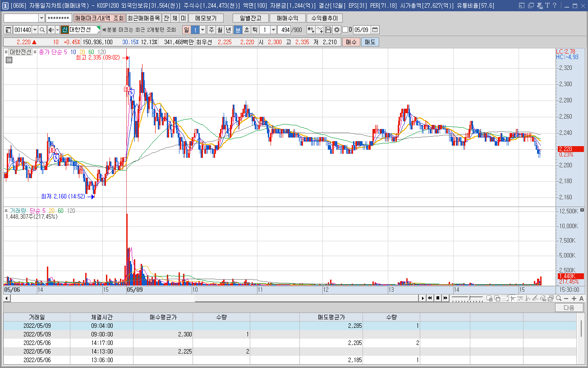Viewport: 588px width, 368px height.
Task: Click the 거래일 column header
Action: tap(37, 317)
